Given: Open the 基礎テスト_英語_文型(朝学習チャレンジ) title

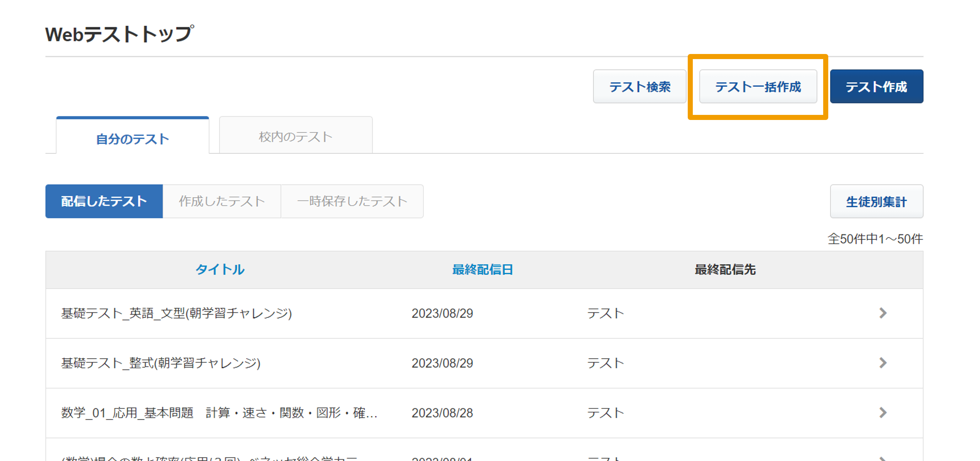Looking at the screenshot, I should point(176,313).
